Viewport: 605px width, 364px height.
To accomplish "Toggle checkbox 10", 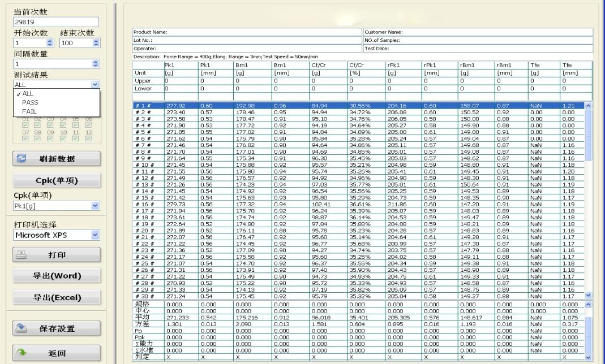I will pos(63,138).
